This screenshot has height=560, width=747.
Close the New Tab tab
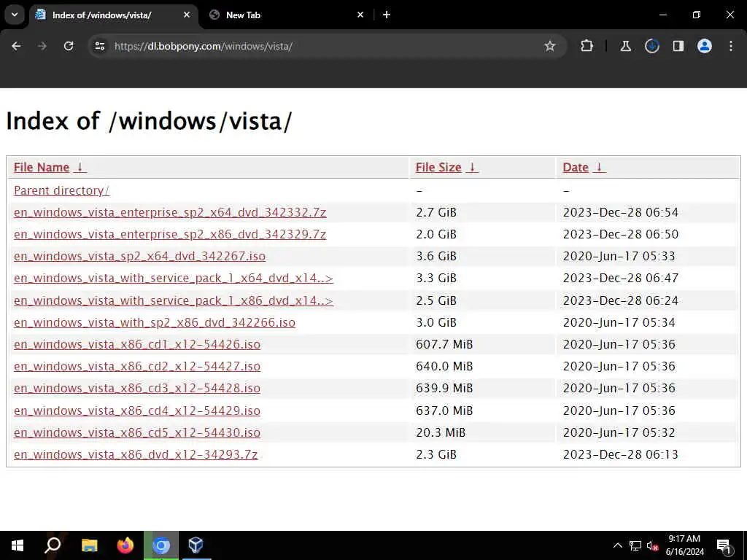pyautogui.click(x=360, y=15)
